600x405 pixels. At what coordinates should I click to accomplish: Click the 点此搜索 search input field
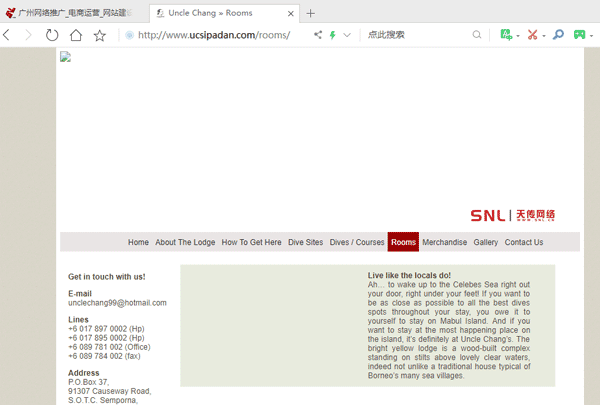(x=415, y=35)
